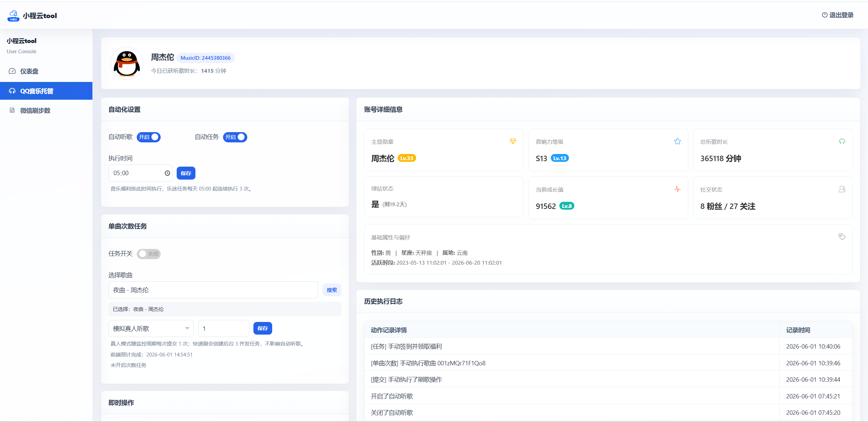This screenshot has height=422, width=868.
Task: Click the 91562 growth value
Action: tap(546, 206)
